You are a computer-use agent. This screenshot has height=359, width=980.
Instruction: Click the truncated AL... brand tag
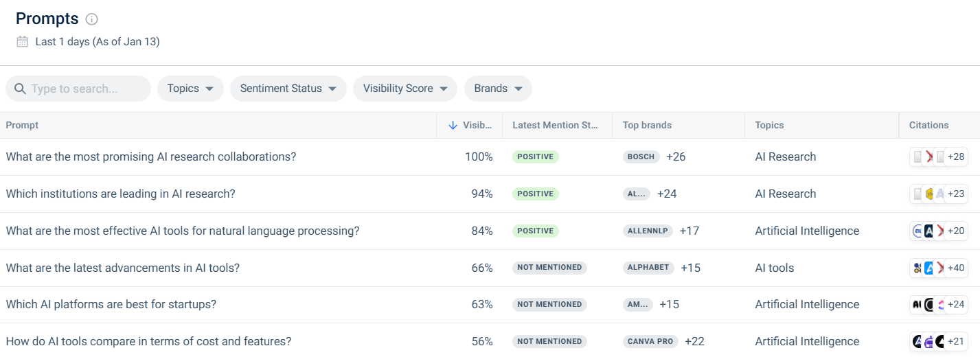point(637,194)
